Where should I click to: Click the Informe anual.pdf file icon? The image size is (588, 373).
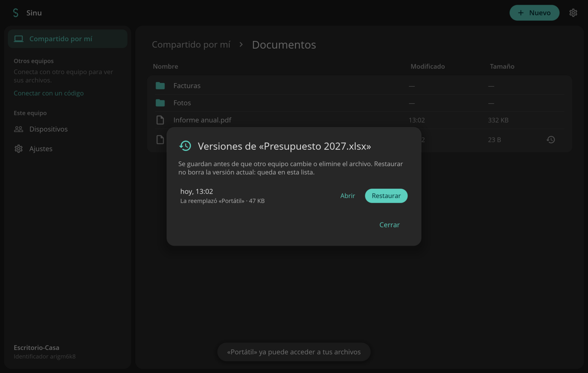(x=160, y=120)
